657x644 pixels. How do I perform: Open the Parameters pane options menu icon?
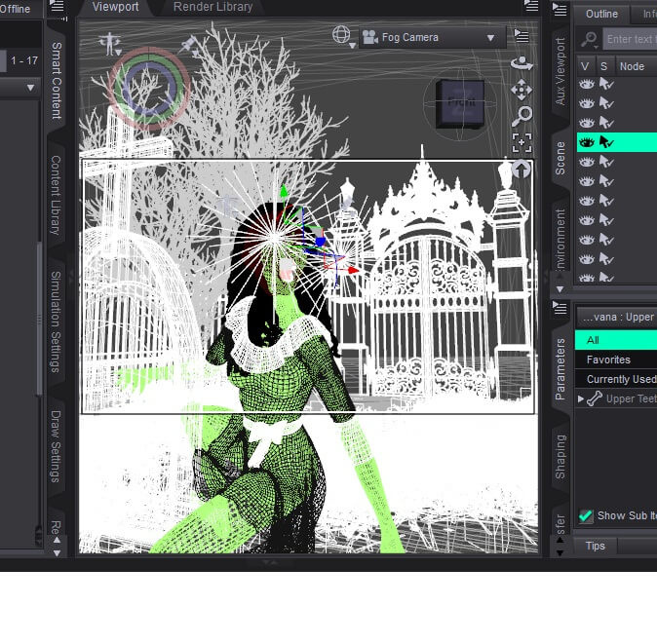[560, 308]
